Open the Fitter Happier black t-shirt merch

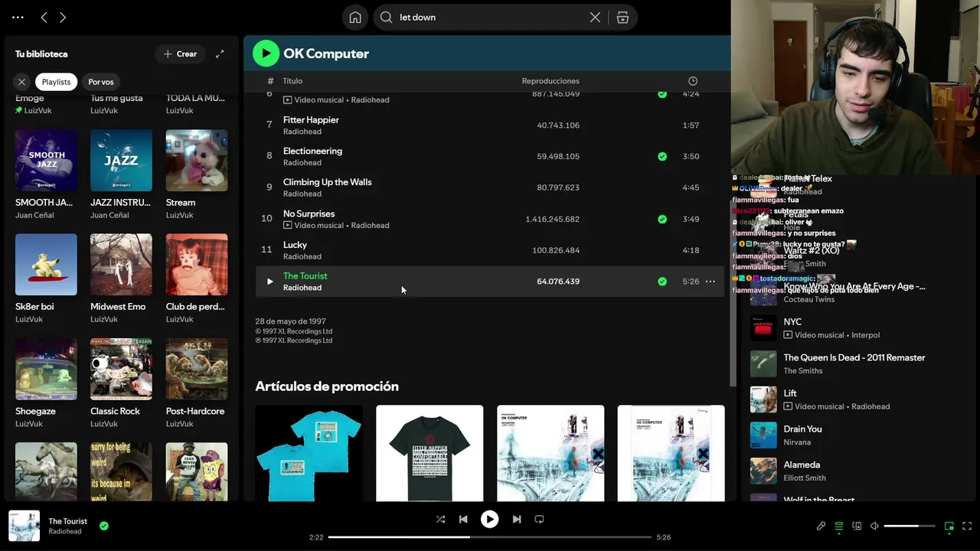tap(430, 453)
